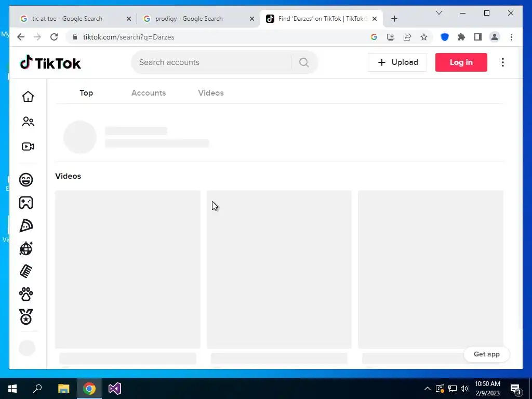The height and width of the screenshot is (399, 532).
Task: Select the Dance disco ball category icon
Action: (x=26, y=249)
